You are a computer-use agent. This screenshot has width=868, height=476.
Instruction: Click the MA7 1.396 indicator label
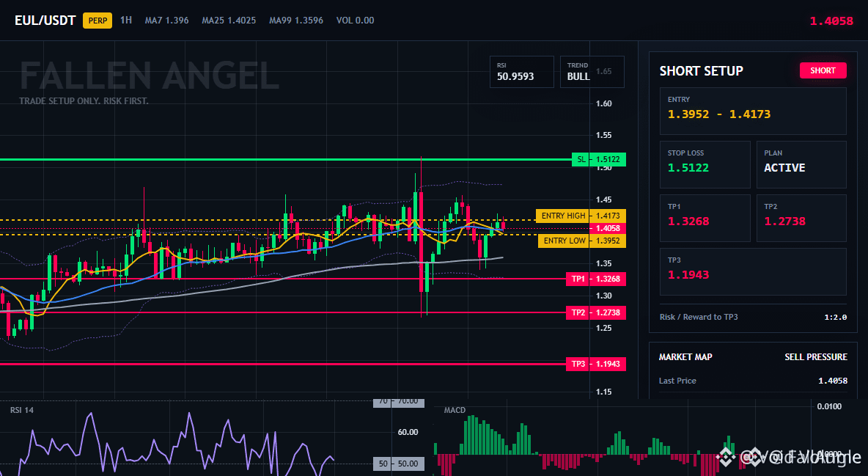(166, 21)
